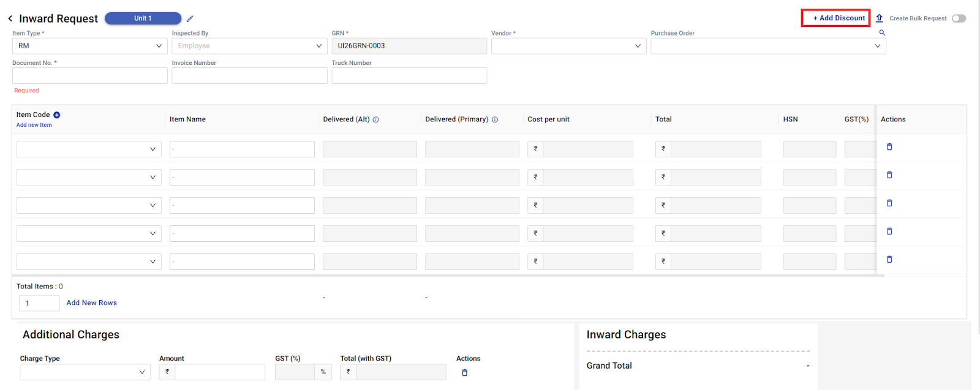This screenshot has height=390, width=980.
Task: Click the Unit 1 pill tab
Action: 143,18
